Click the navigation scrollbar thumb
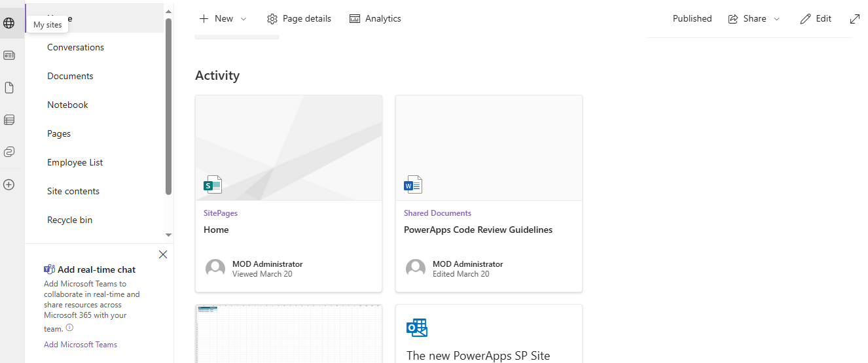 168,106
